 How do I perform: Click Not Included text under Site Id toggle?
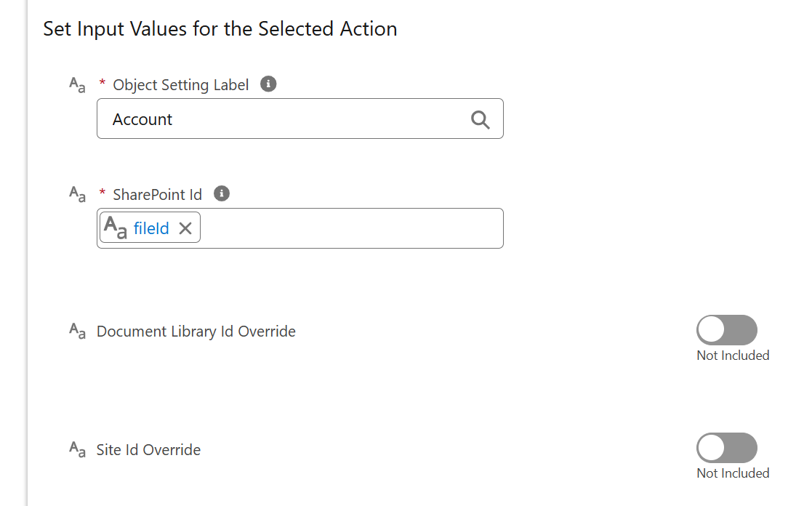(733, 473)
